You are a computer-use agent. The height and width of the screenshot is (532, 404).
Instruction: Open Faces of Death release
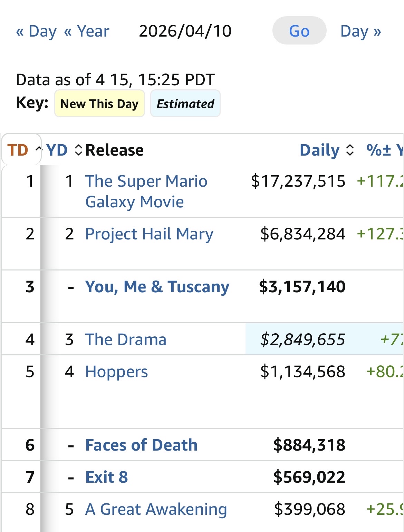pyautogui.click(x=141, y=445)
